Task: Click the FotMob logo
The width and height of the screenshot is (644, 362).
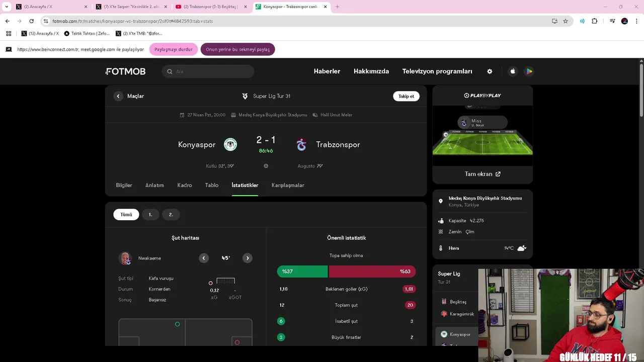Action: (x=125, y=71)
